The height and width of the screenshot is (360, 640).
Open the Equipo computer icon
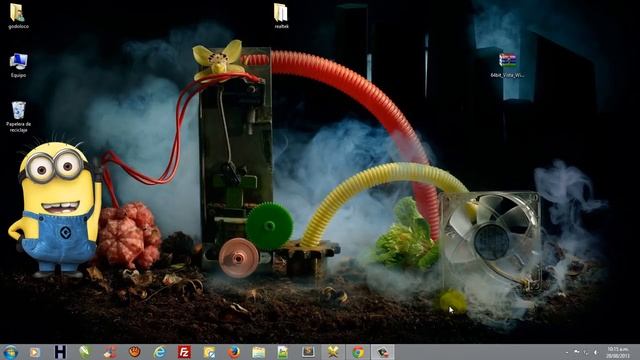point(18,65)
